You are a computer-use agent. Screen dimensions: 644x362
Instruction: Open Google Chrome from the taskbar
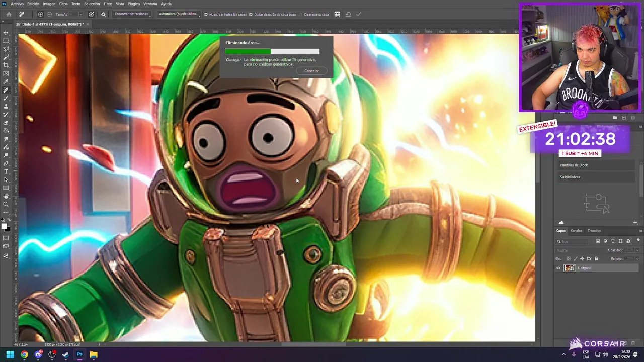[x=24, y=354]
